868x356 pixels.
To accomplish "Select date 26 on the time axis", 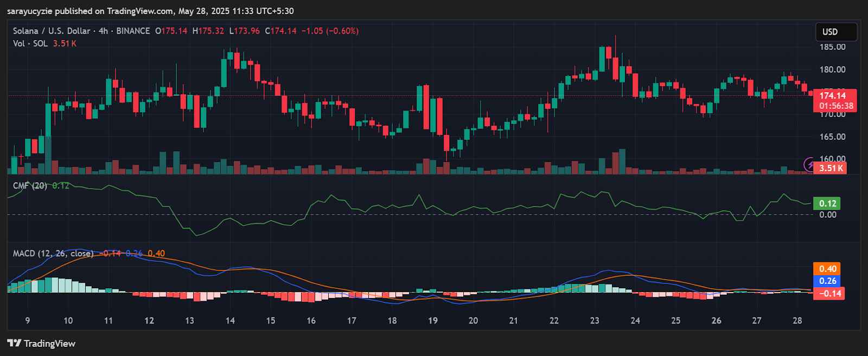I will tap(716, 320).
